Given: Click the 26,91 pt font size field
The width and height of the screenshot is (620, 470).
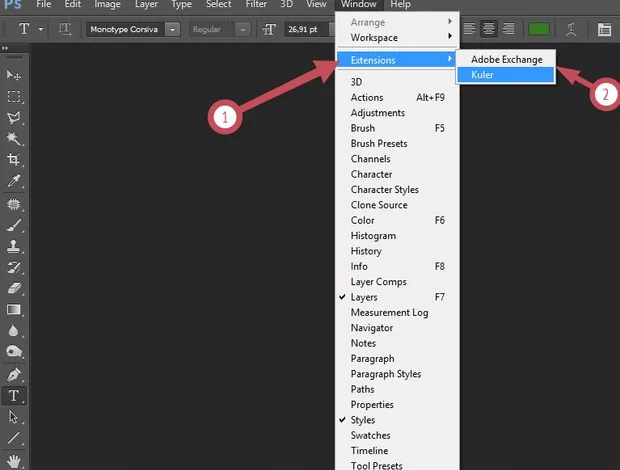Looking at the screenshot, I should click(x=306, y=29).
